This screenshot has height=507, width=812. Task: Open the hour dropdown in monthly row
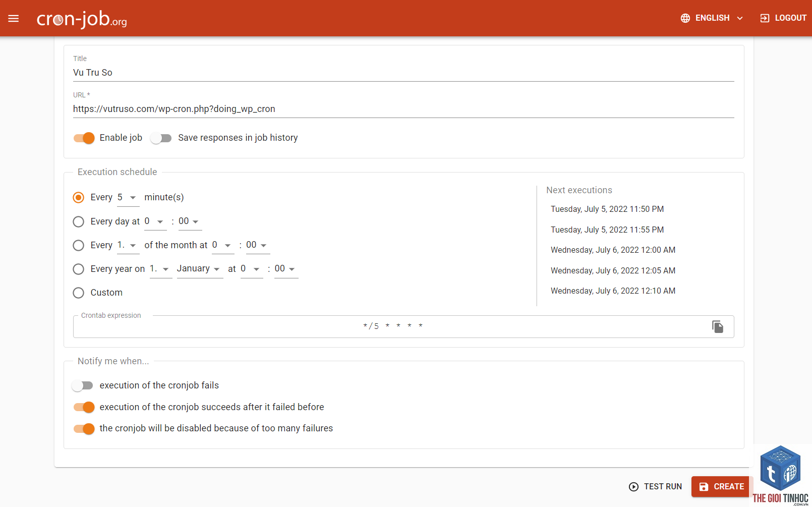[x=223, y=245]
